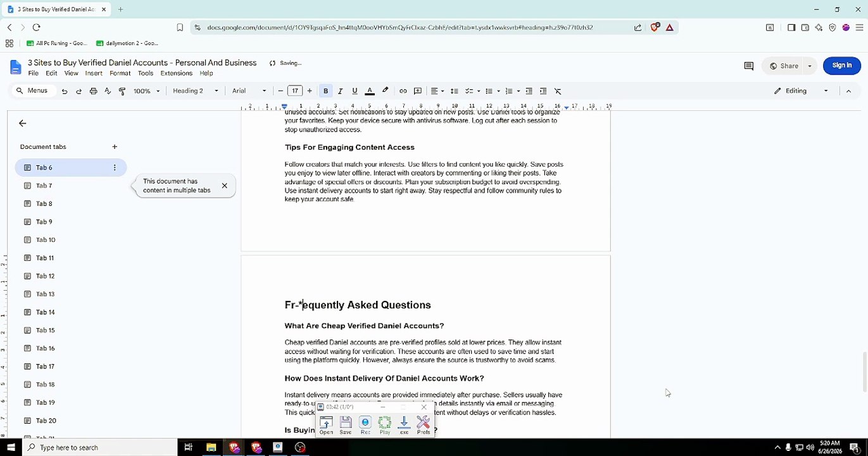Click the spelling and grammar check icon
The height and width of the screenshot is (456, 868).
pyautogui.click(x=108, y=91)
